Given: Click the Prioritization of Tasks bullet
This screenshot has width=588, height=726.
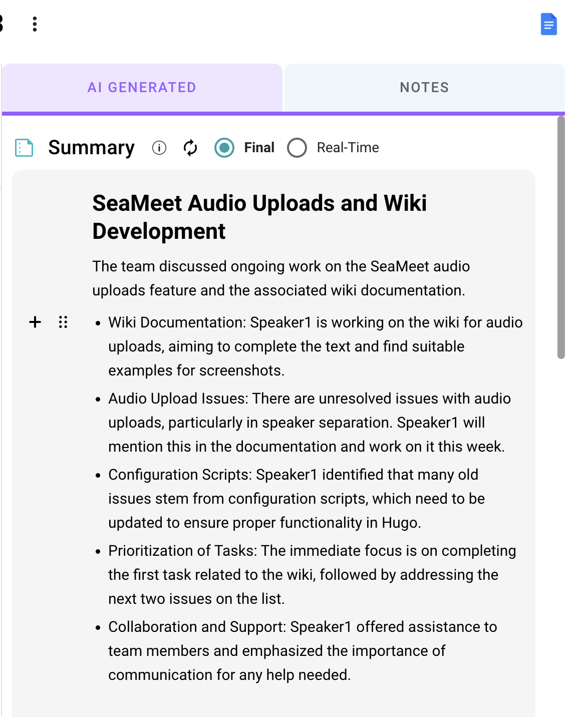Looking at the screenshot, I should pyautogui.click(x=312, y=574).
